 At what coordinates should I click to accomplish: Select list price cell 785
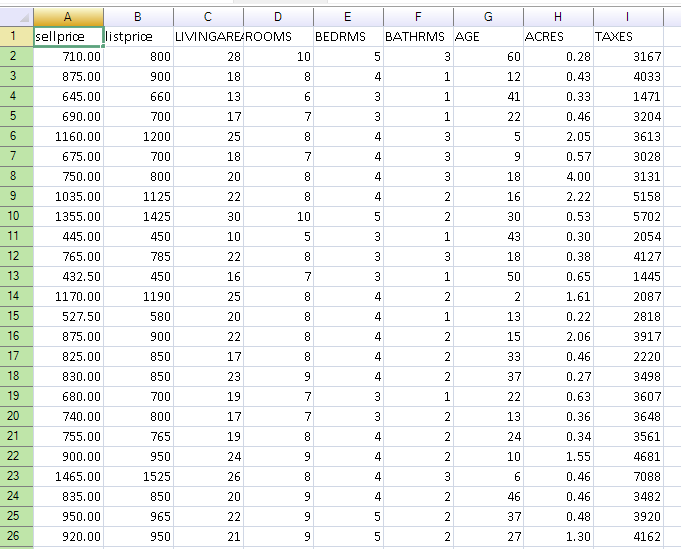pyautogui.click(x=138, y=256)
